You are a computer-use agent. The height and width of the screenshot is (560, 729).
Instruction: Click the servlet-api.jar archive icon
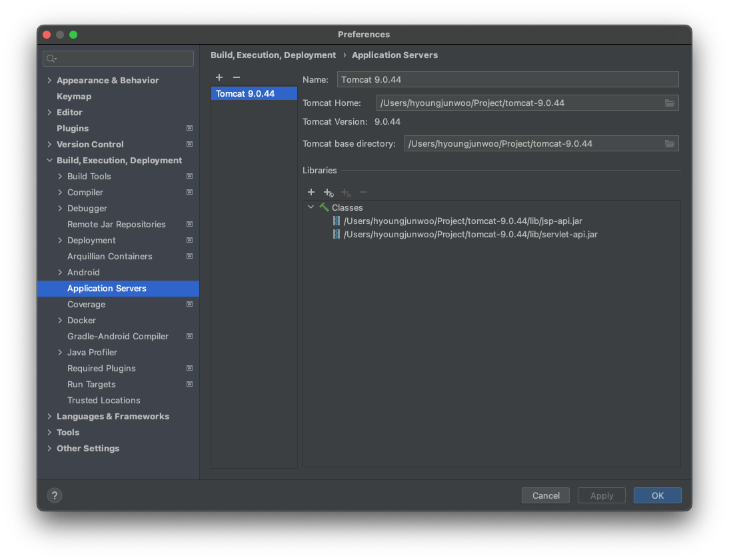pyautogui.click(x=336, y=235)
